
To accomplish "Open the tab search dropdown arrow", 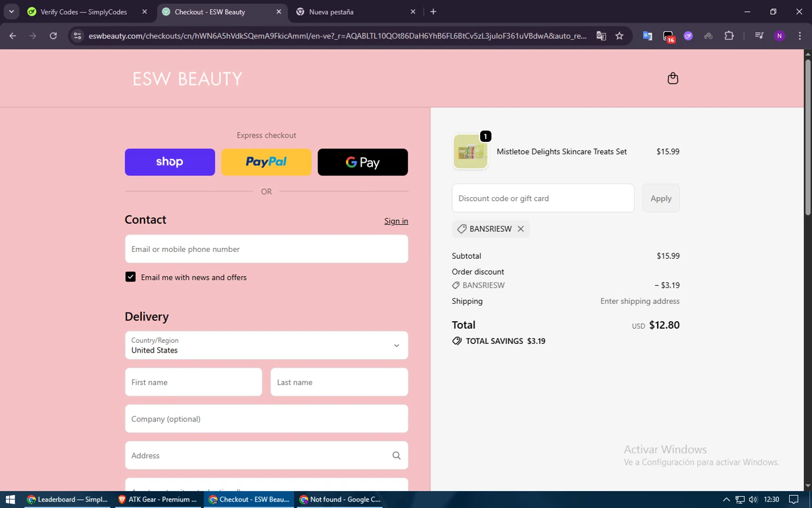I will pyautogui.click(x=11, y=11).
